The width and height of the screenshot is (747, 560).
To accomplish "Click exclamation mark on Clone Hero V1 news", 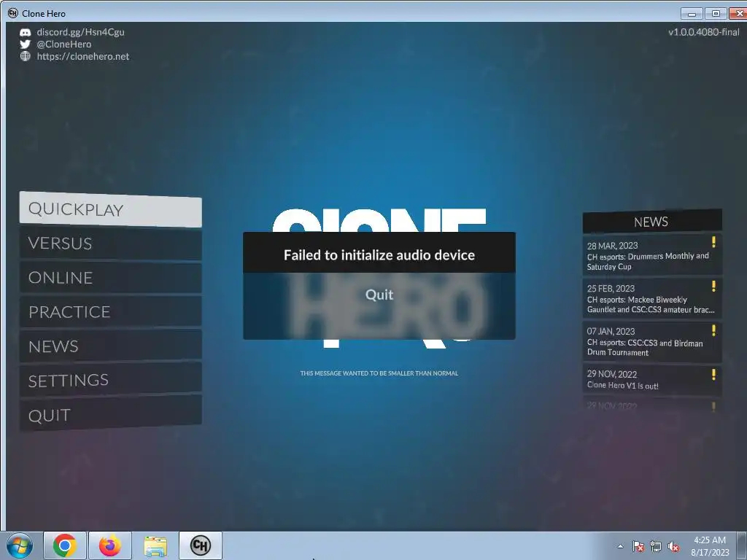I will [x=713, y=374].
